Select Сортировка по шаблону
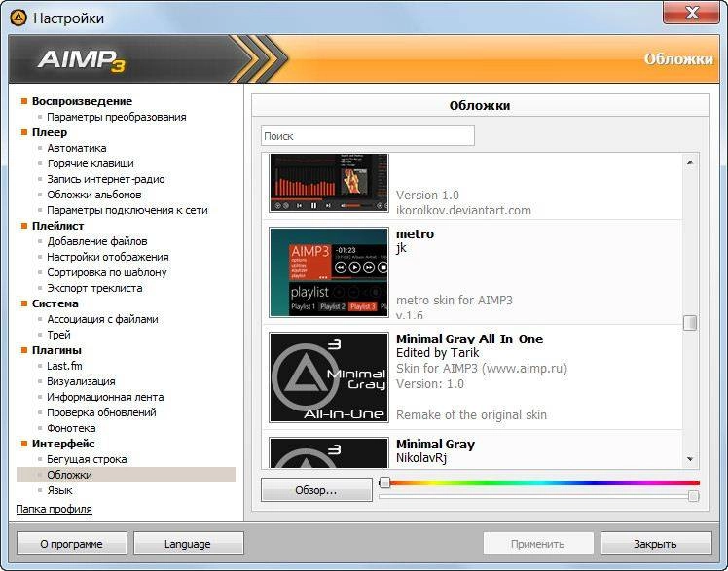Screen dimensions: 728x571 107,272
